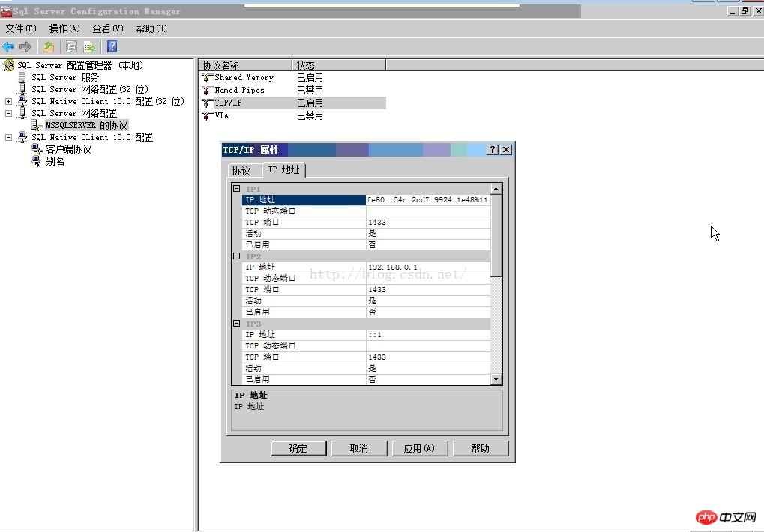
Task: Click the 取消 button
Action: coord(359,448)
